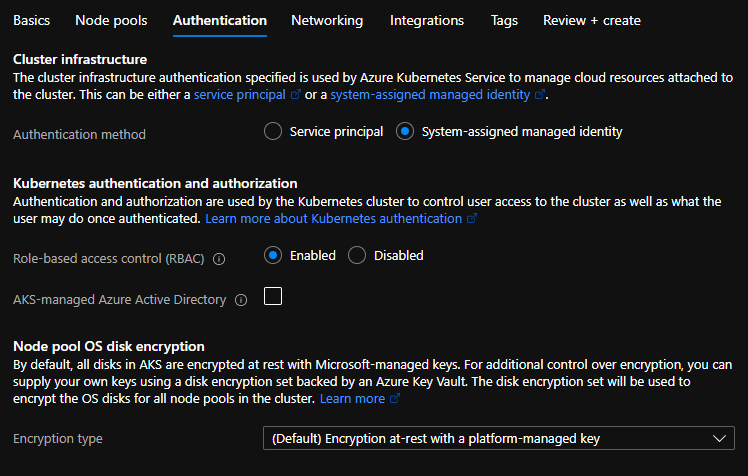Image resolution: width=748 pixels, height=476 pixels.
Task: Open the service principal link
Action: tap(239, 94)
